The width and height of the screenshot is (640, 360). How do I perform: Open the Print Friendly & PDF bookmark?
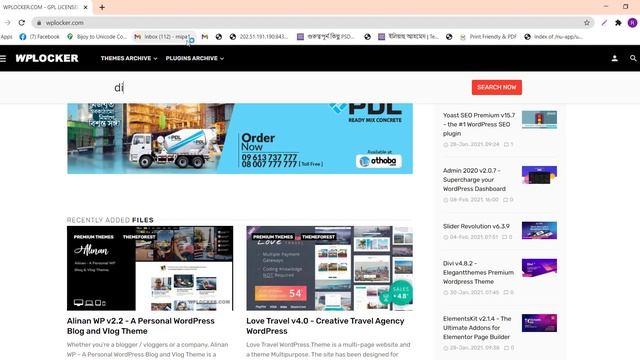pos(488,37)
